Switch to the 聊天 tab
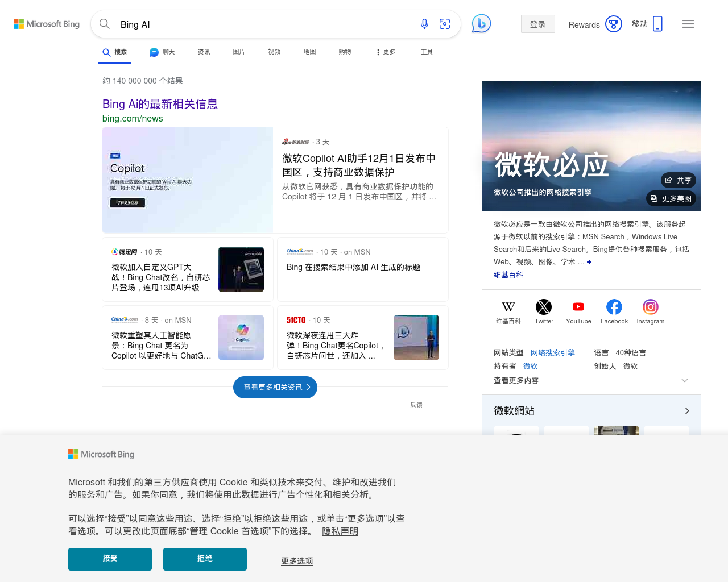Image resolution: width=728 pixels, height=582 pixels. pyautogui.click(x=162, y=52)
